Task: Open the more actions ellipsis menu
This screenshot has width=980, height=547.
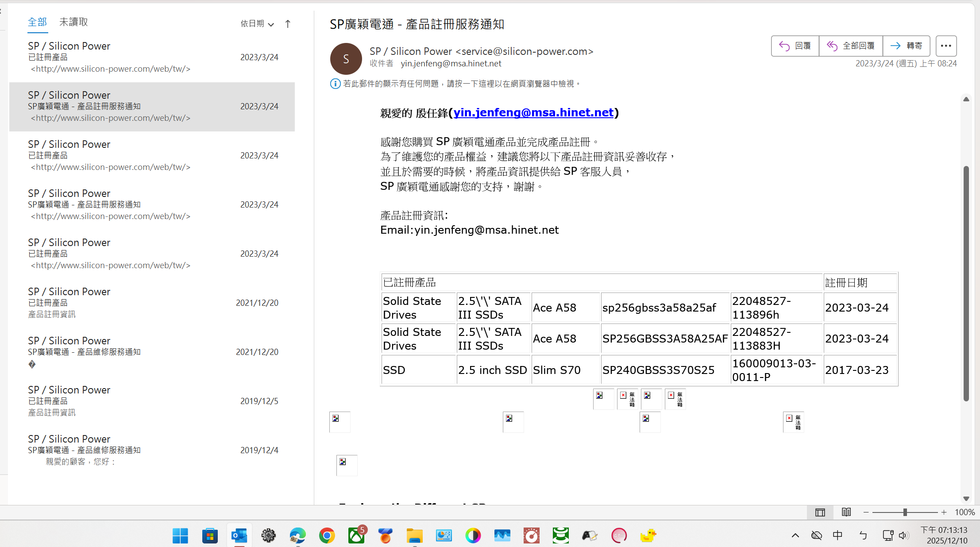Action: coord(946,46)
